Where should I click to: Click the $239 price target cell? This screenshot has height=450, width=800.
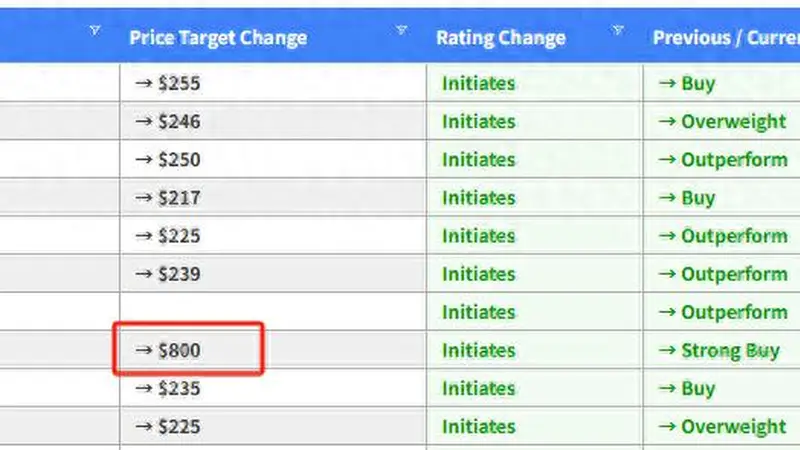(x=273, y=274)
